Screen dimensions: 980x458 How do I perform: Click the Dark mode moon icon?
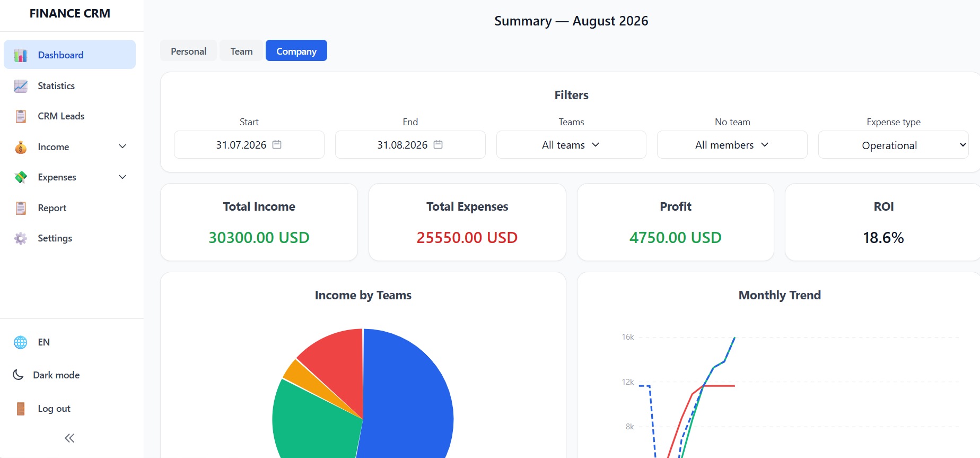click(x=18, y=375)
